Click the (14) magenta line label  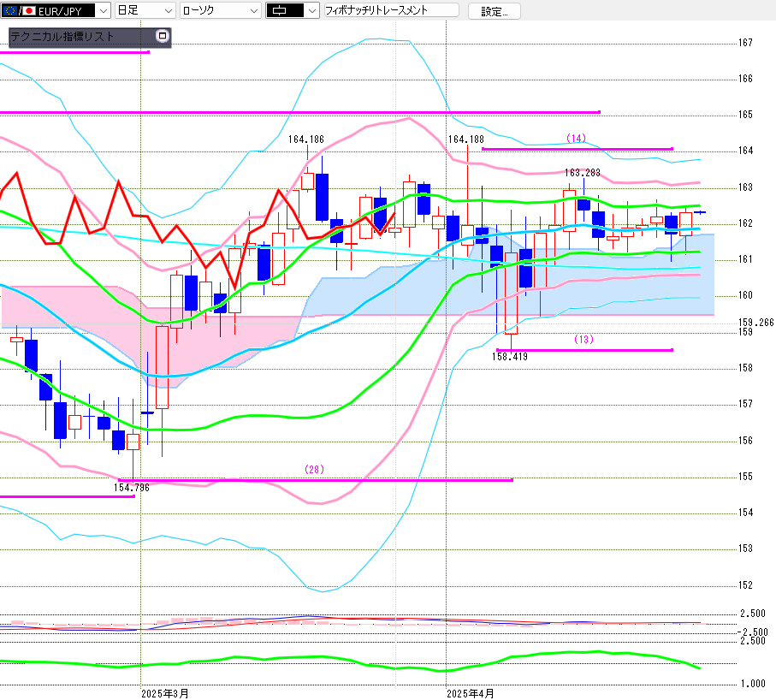(576, 138)
